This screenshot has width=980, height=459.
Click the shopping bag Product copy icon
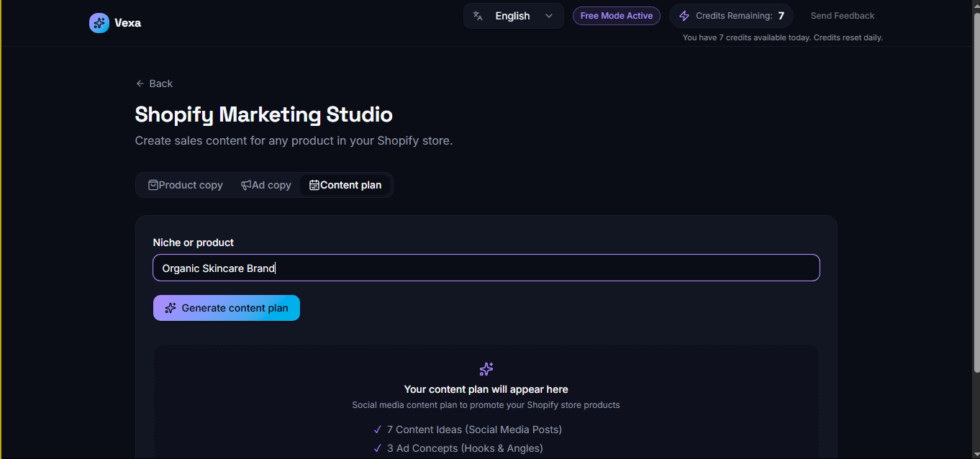coord(153,185)
